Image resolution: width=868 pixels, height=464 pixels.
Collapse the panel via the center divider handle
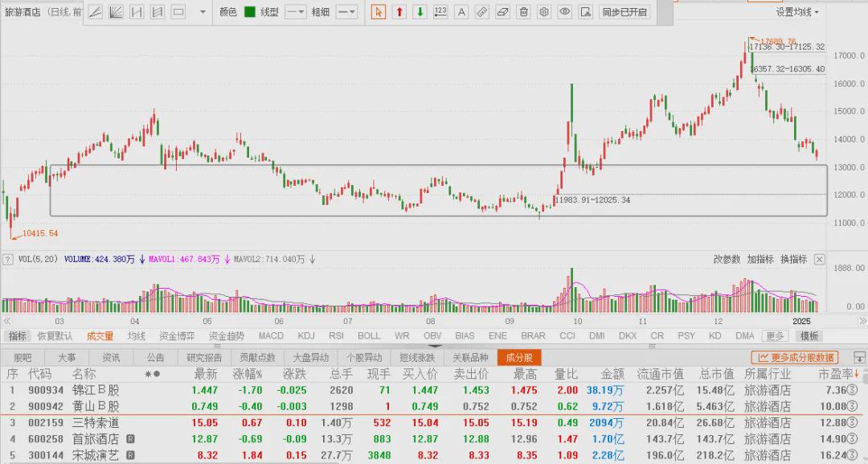click(434, 346)
